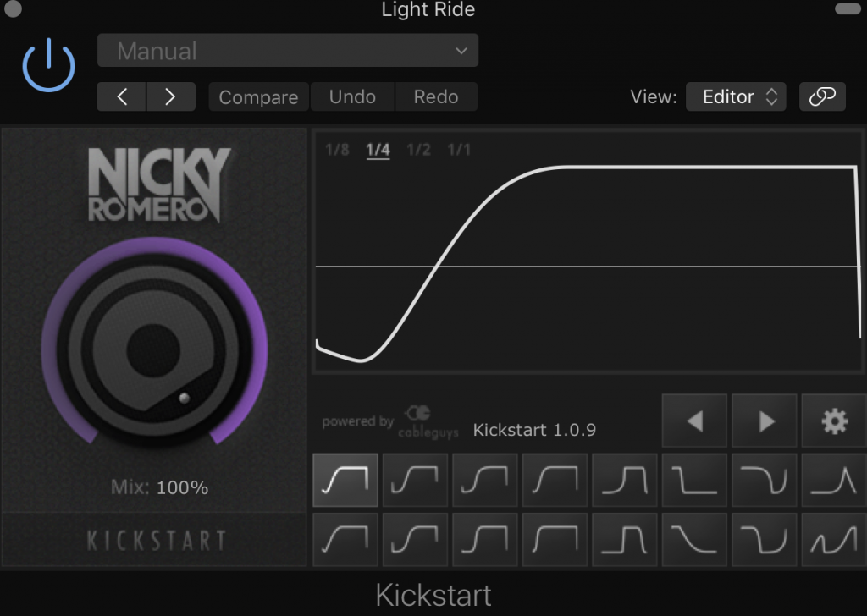
Task: Select seventh curve preset in top row
Action: (765, 480)
